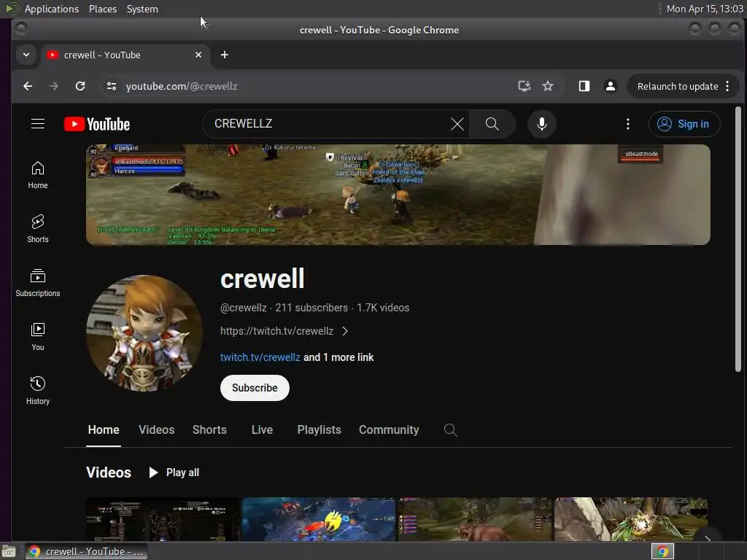The image size is (747, 560).
Task: Click Play all videos
Action: (x=174, y=472)
